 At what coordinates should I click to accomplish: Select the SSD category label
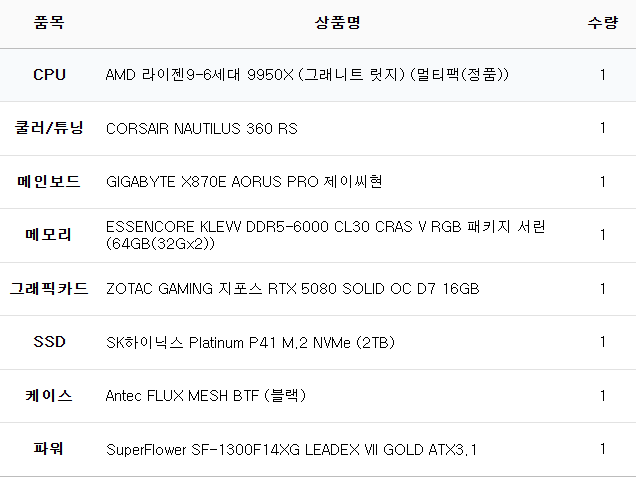pyautogui.click(x=49, y=342)
